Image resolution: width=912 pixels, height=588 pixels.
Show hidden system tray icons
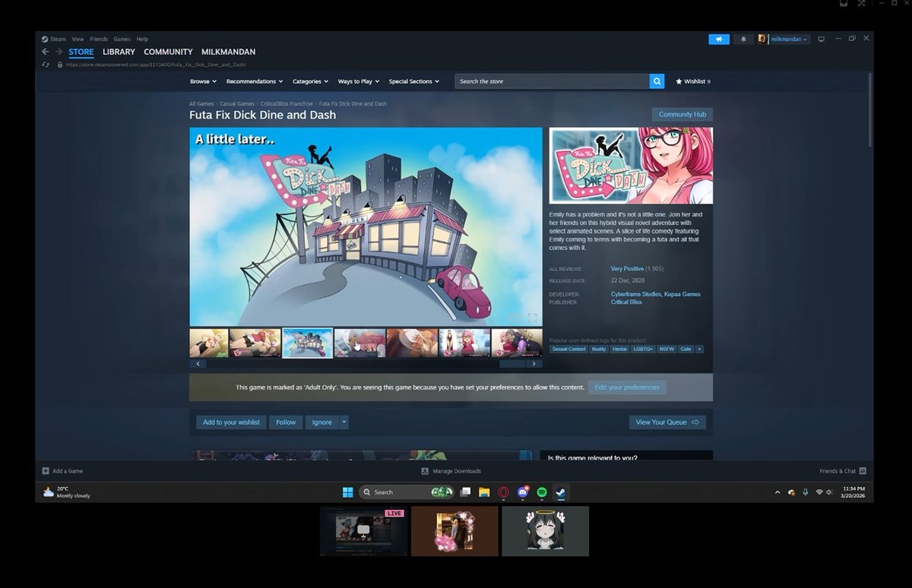coord(777,492)
